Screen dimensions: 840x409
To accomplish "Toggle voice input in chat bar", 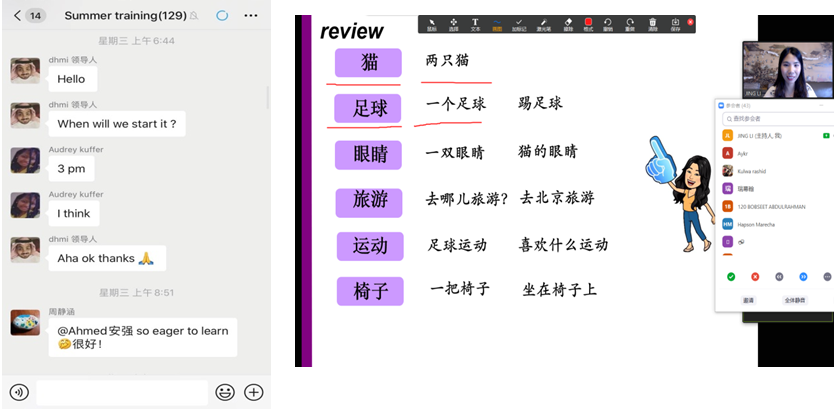I will (x=19, y=392).
